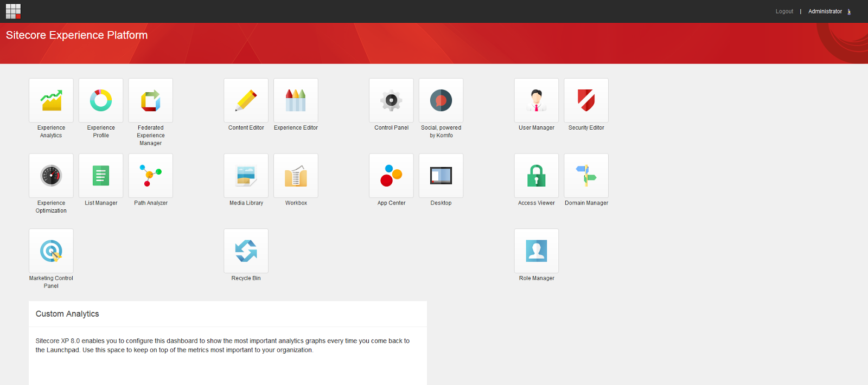Click the Sitecore XP 8.0 description paragraph
Image resolution: width=868 pixels, height=385 pixels.
tap(222, 345)
